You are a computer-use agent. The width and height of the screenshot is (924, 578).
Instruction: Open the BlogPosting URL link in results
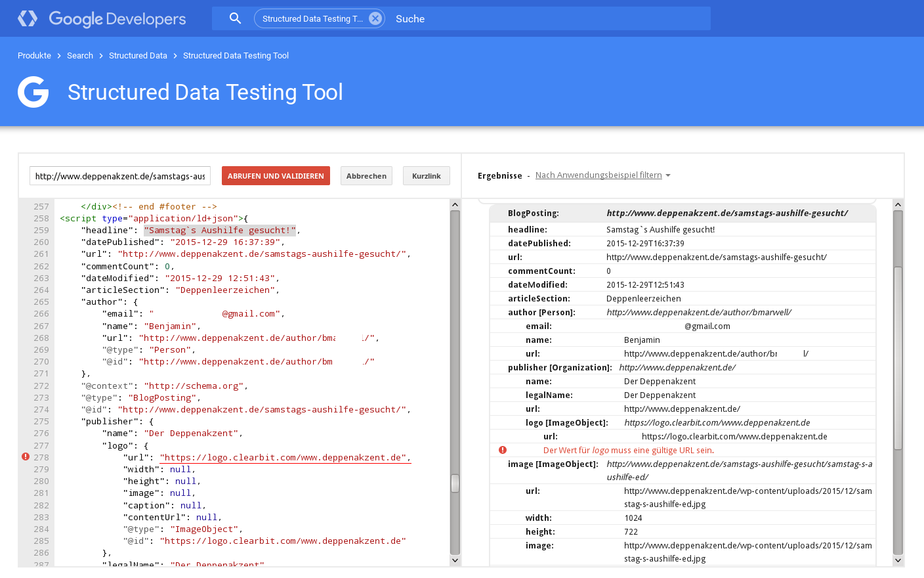pyautogui.click(x=727, y=213)
